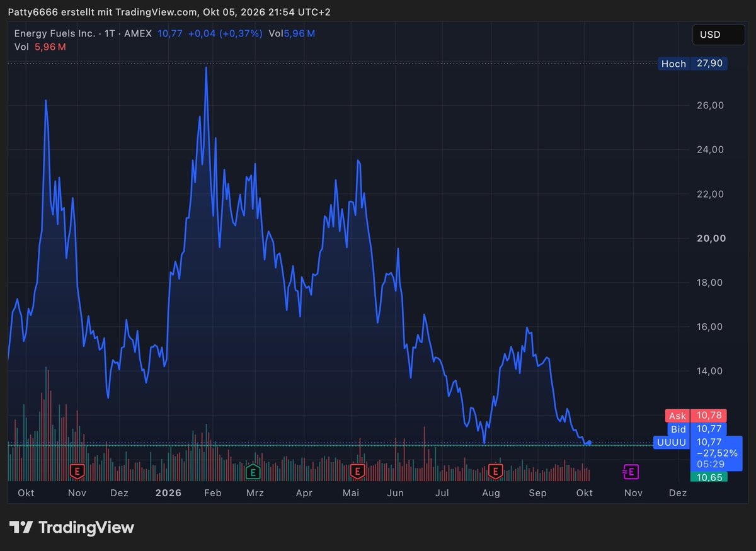Click the Aug label on time axis
This screenshot has height=551, width=756.
click(x=491, y=493)
